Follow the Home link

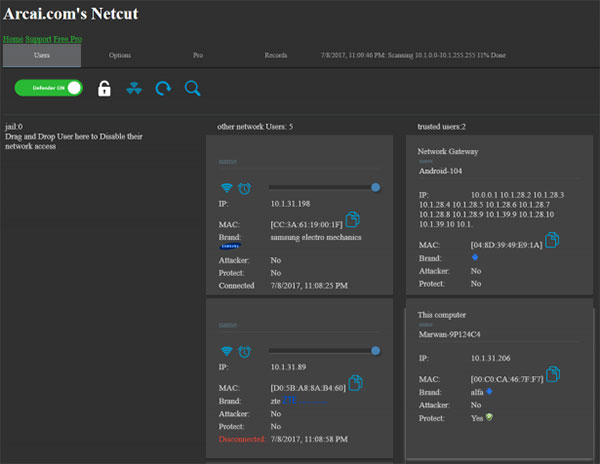tap(13, 39)
